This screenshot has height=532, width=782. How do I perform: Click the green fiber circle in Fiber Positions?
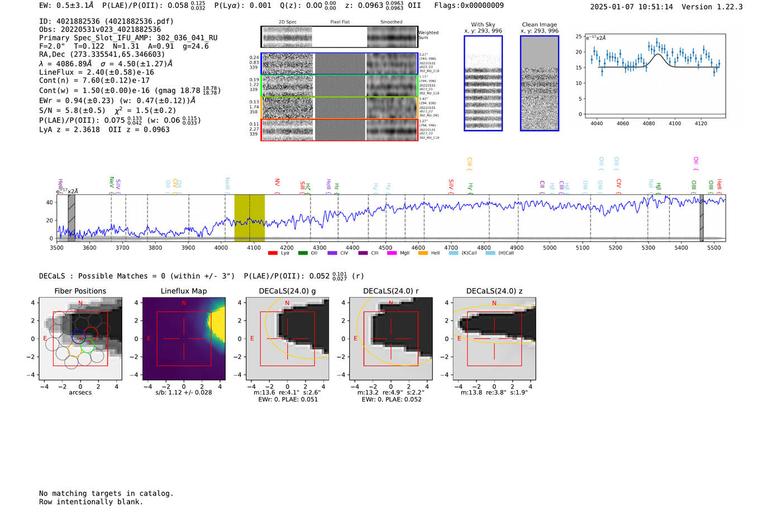[87, 346]
